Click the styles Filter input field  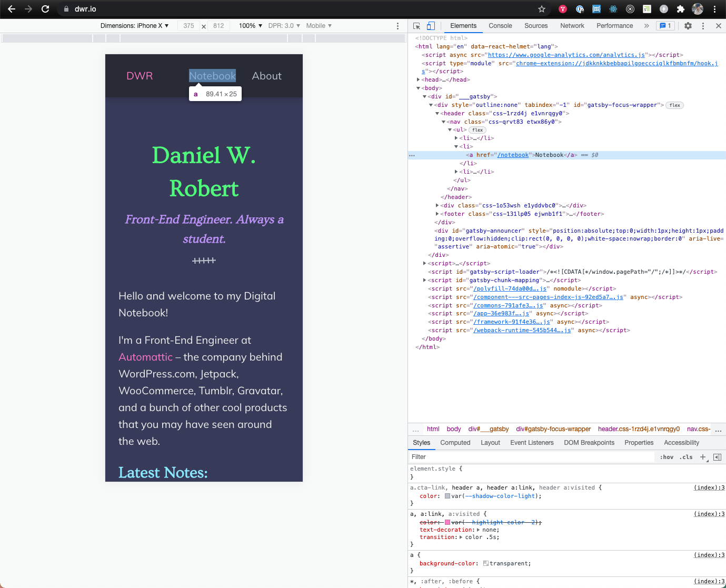click(x=532, y=457)
